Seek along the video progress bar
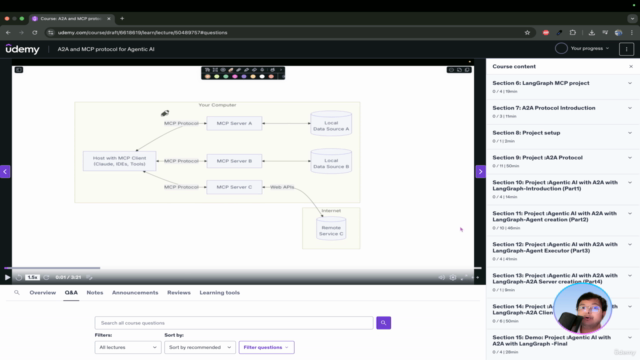Image resolution: width=640 pixels, height=360 pixels. 243,268
